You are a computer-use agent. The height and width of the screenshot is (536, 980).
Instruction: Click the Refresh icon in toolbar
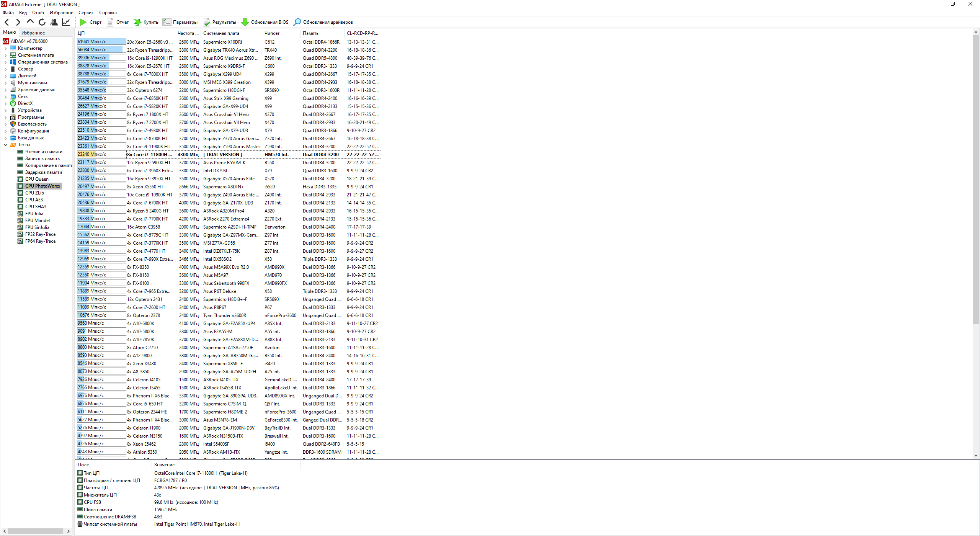tap(42, 22)
